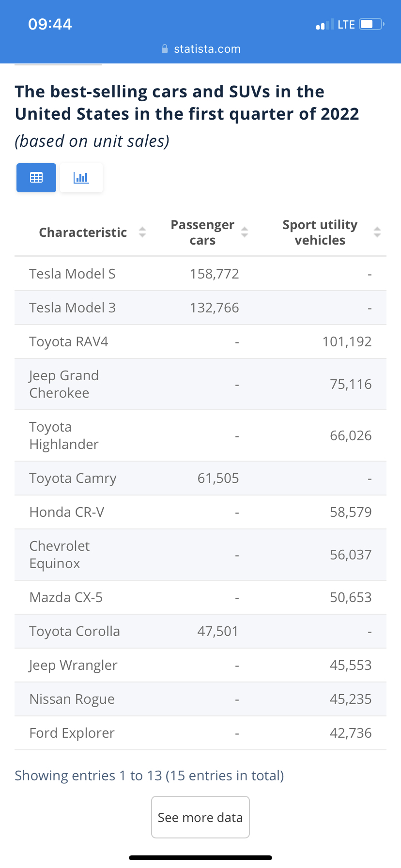401x868 pixels.
Task: Tap the statista.com address text
Action: click(207, 49)
